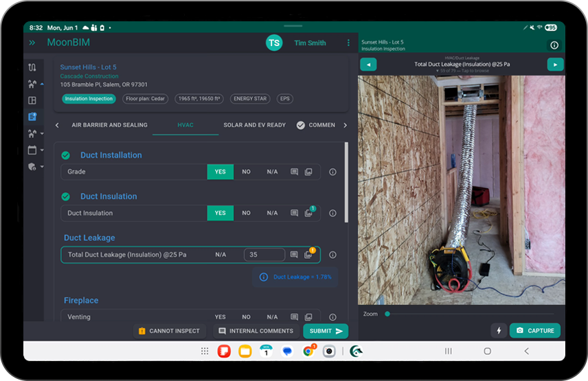Select NO for Venting
Image resolution: width=588 pixels, height=381 pixels.
tap(246, 317)
